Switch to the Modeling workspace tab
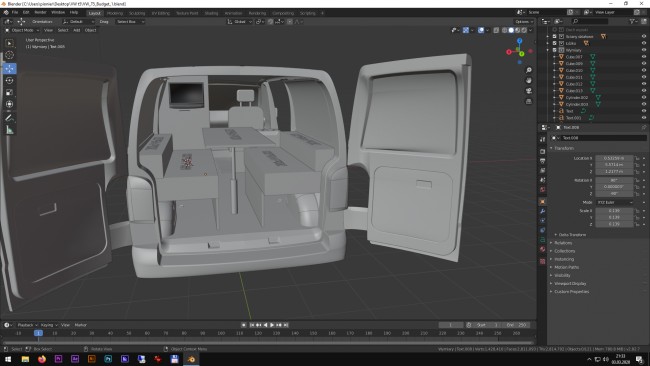 (115, 13)
